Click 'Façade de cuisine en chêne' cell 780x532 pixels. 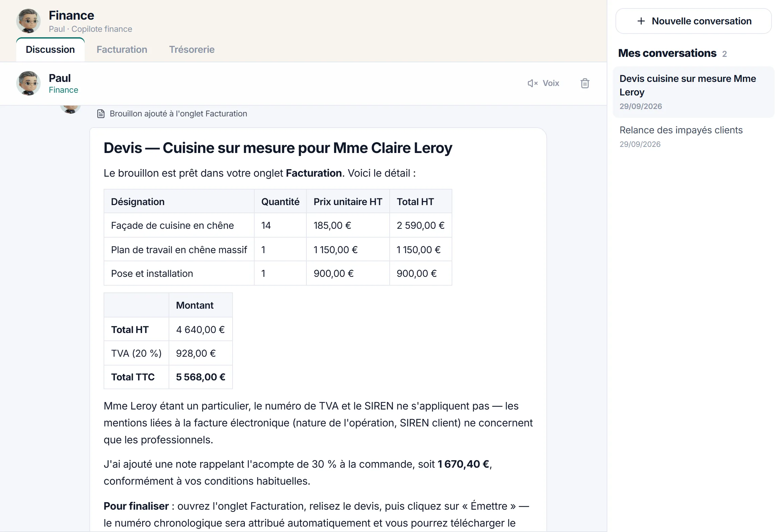[x=179, y=225]
